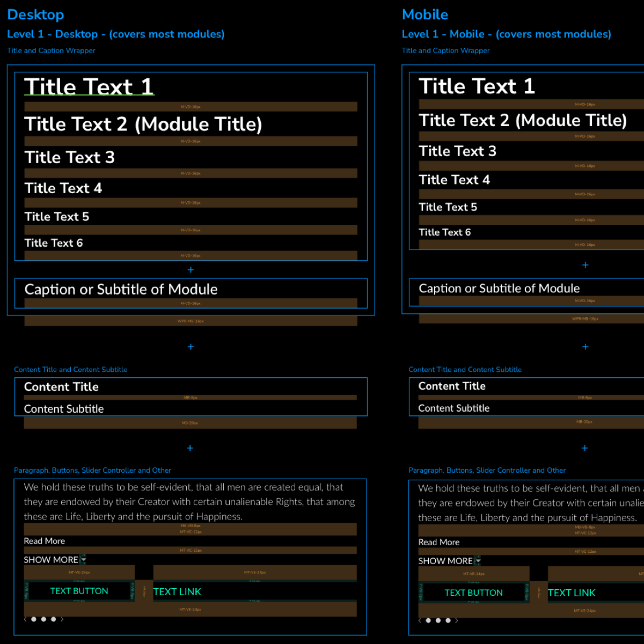Click the Mobile TEXT LINK
This screenshot has height=644, width=644.
(572, 593)
